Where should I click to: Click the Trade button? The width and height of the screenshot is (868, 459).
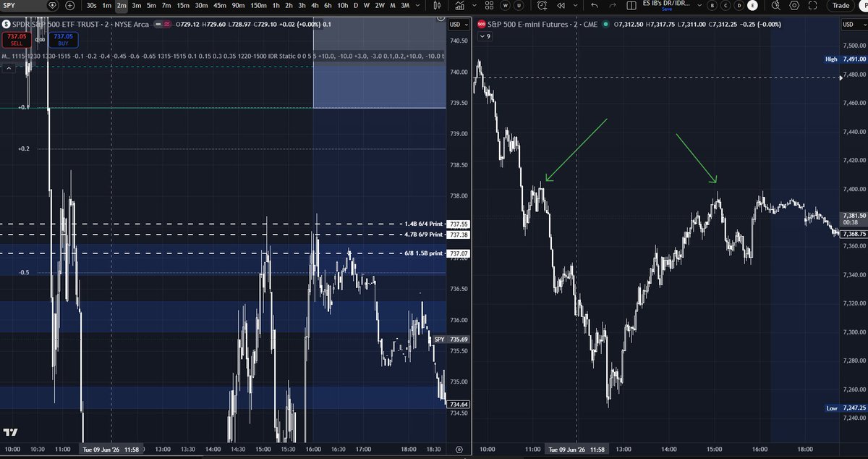[x=841, y=5]
